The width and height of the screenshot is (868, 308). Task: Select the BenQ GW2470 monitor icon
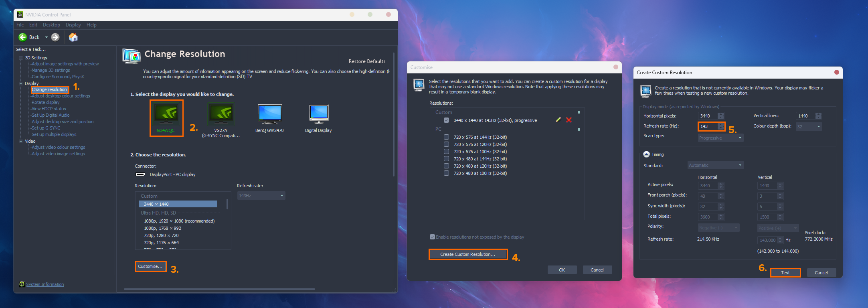270,114
